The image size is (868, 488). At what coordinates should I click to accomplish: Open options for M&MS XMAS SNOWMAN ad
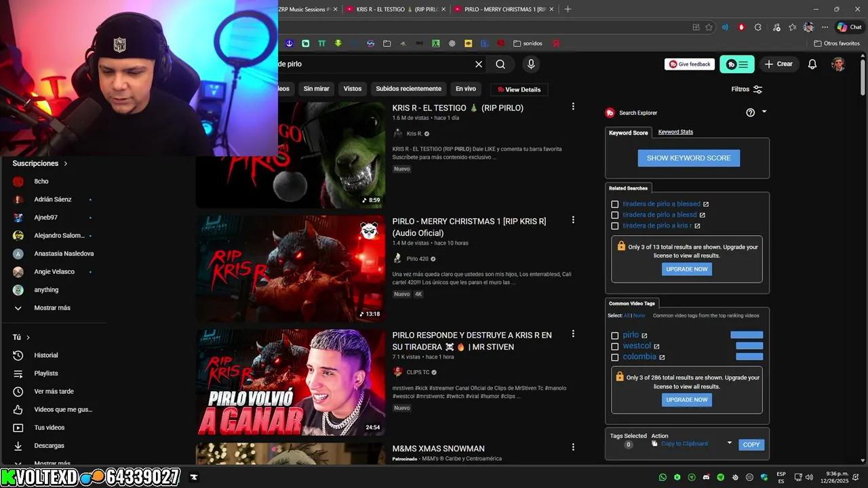[573, 447]
